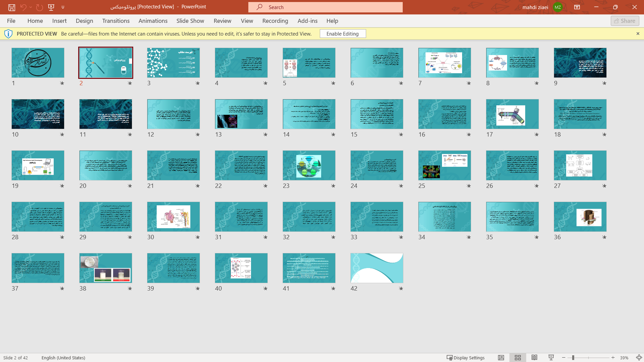Click the zoom slider handle

coord(573,358)
